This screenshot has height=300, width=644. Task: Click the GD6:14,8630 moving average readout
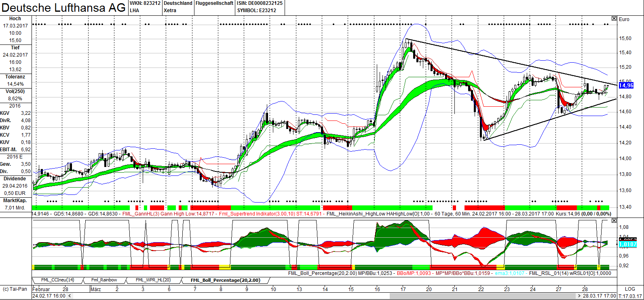pos(103,214)
